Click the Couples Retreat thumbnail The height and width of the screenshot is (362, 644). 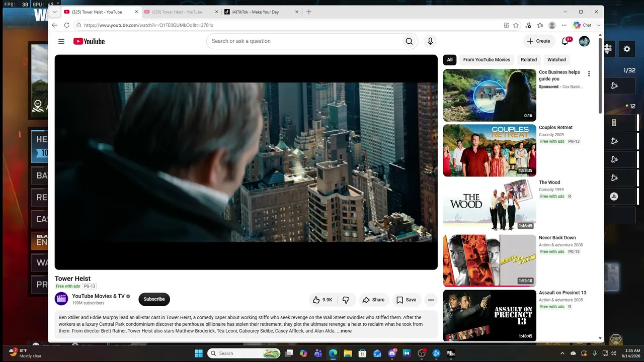click(490, 150)
